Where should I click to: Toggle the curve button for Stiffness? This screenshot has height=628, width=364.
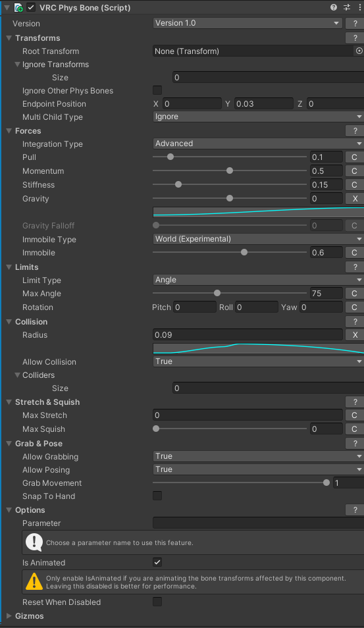coord(354,184)
